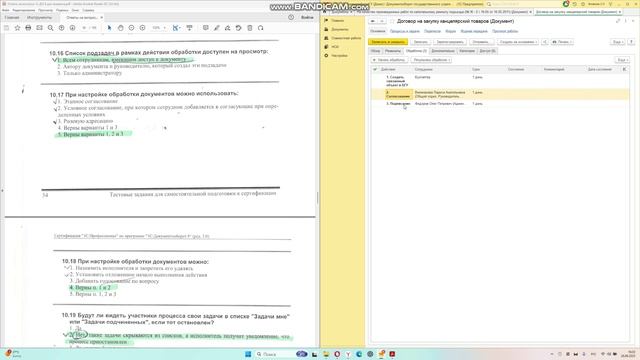Expand the Печать dropdown
640x360 pixels.
[562, 42]
